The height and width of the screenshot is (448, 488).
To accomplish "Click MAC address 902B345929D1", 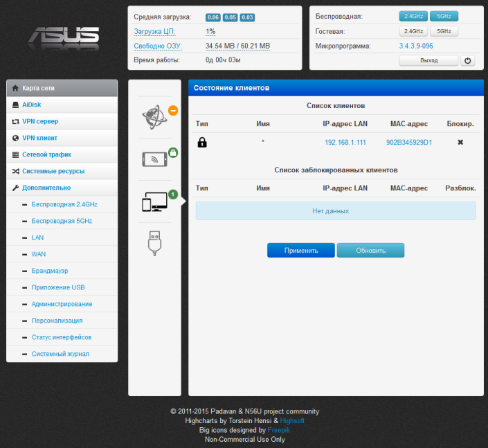I will (409, 142).
